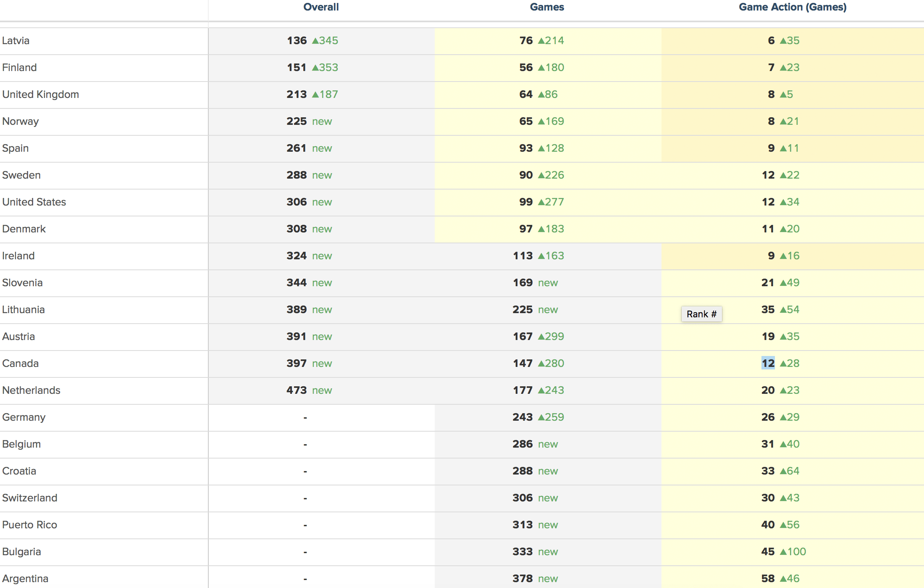Click the Games column header
Screen dimensions: 924x588
click(x=547, y=7)
